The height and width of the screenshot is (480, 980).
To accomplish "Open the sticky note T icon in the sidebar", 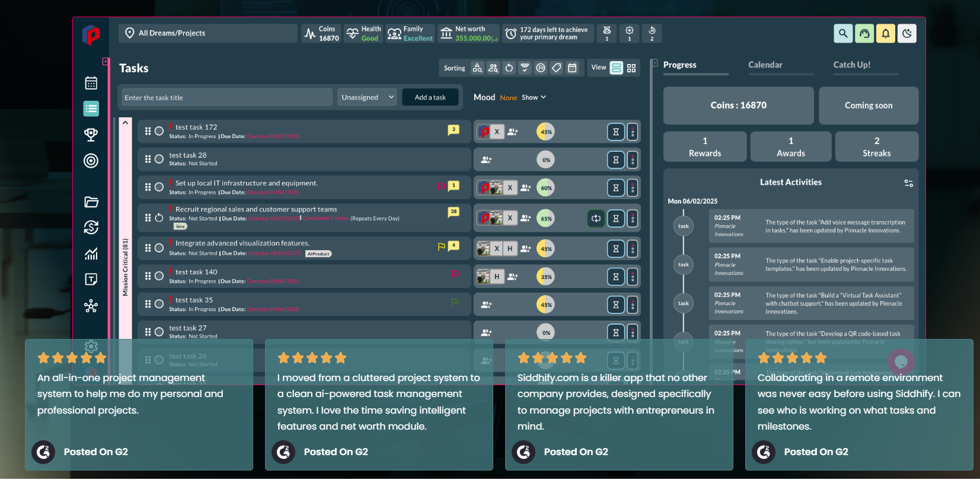I will point(91,280).
